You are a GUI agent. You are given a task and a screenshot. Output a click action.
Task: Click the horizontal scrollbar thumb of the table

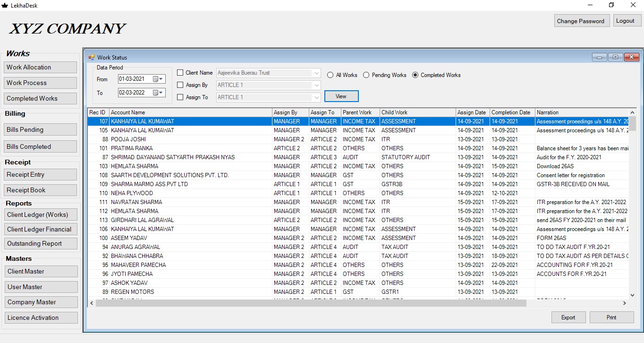pos(311,303)
